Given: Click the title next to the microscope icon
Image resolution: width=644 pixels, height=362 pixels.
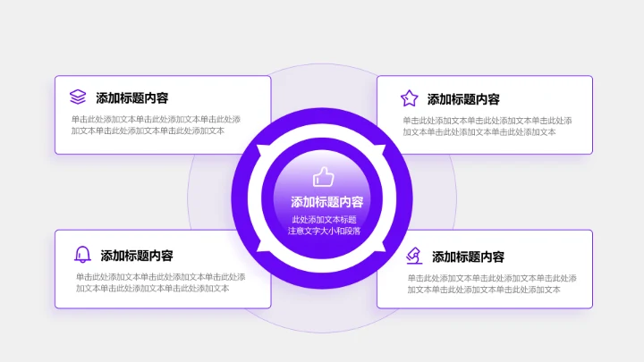Looking at the screenshot, I should point(468,257).
